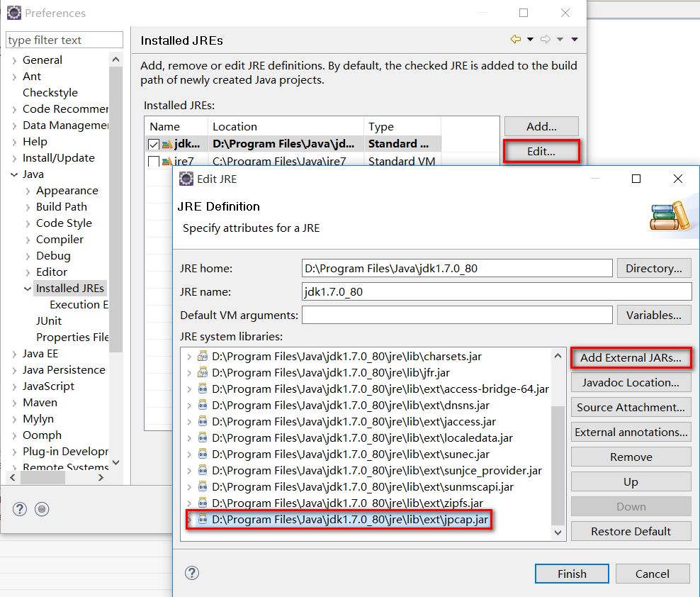Click External annotations... button
This screenshot has height=597, width=700.
631,432
